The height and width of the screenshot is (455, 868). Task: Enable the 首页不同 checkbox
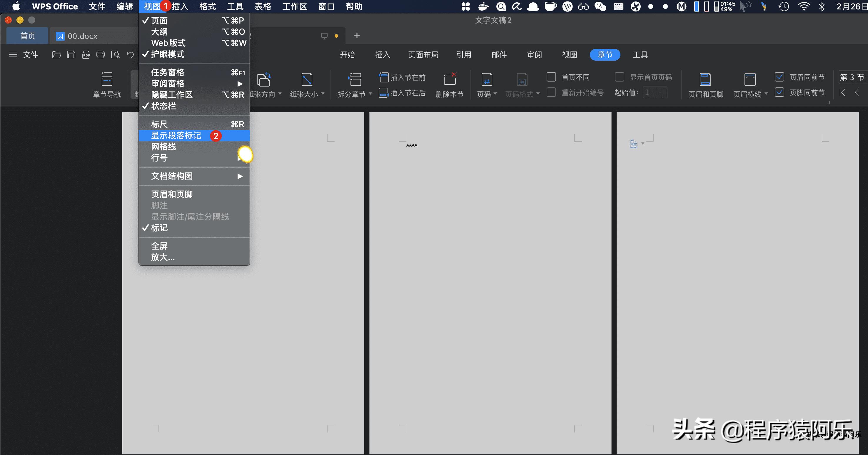551,77
